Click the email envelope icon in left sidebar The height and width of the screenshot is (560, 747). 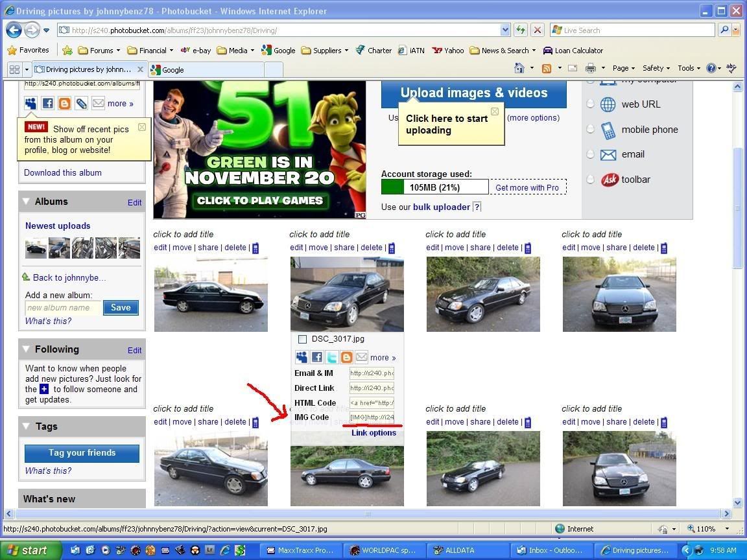tap(98, 103)
